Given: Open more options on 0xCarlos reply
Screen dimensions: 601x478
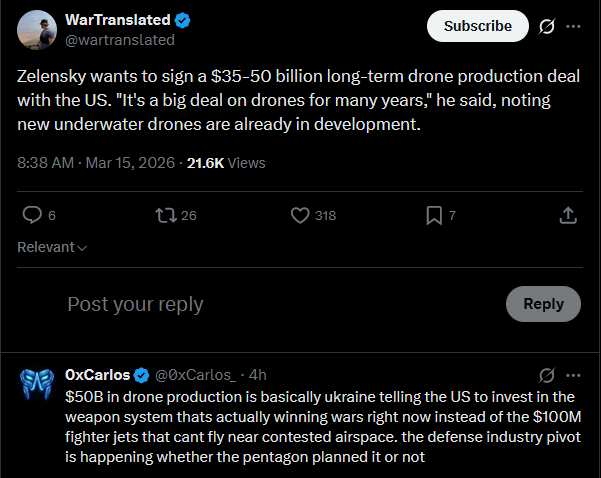Looking at the screenshot, I should [x=573, y=375].
